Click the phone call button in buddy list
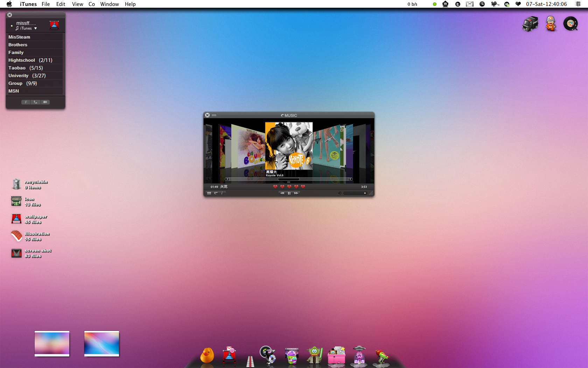Image resolution: width=588 pixels, height=368 pixels. click(x=35, y=102)
